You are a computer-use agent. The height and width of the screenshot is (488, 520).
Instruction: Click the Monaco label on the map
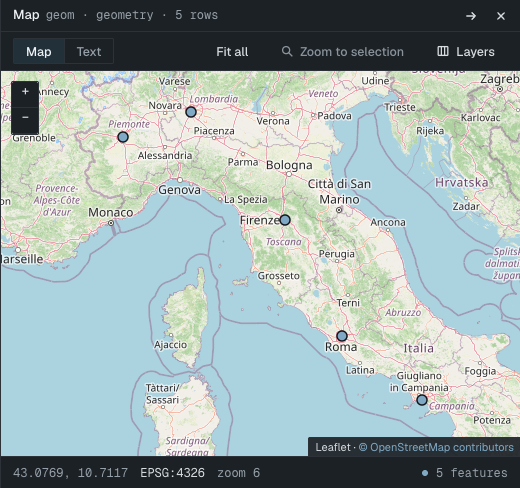pyautogui.click(x=111, y=212)
